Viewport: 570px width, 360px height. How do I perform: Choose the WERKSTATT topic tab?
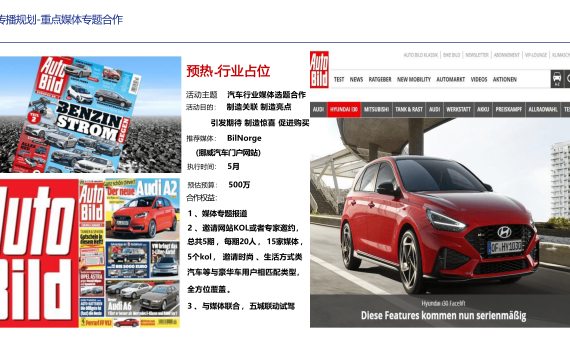pos(458,109)
